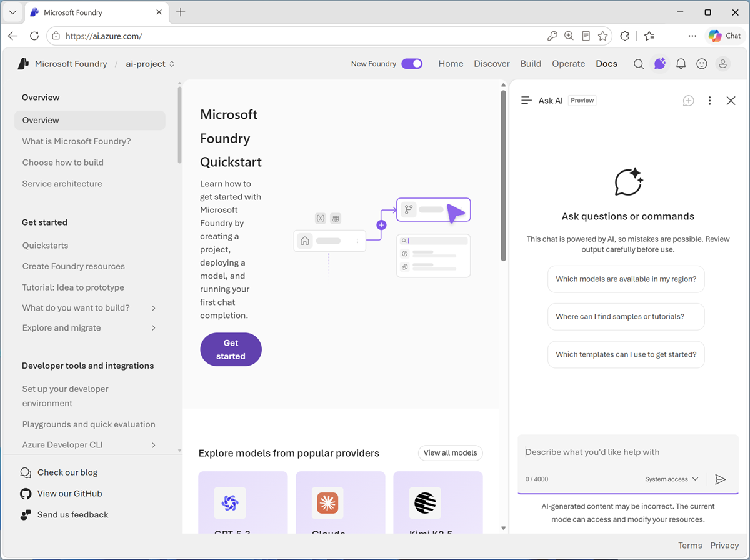
Task: Click the password key icon in address bar
Action: [x=552, y=36]
